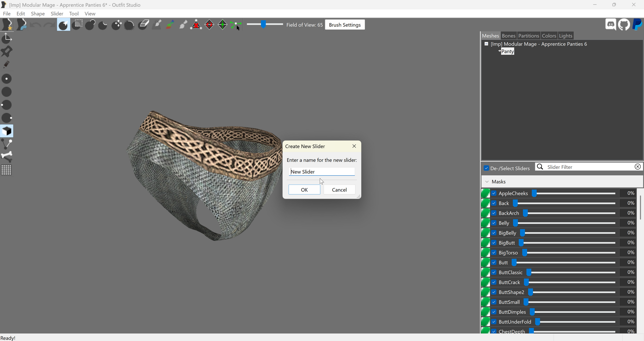Uncheck the Back slider checkbox
The width and height of the screenshot is (644, 341).
tap(494, 203)
